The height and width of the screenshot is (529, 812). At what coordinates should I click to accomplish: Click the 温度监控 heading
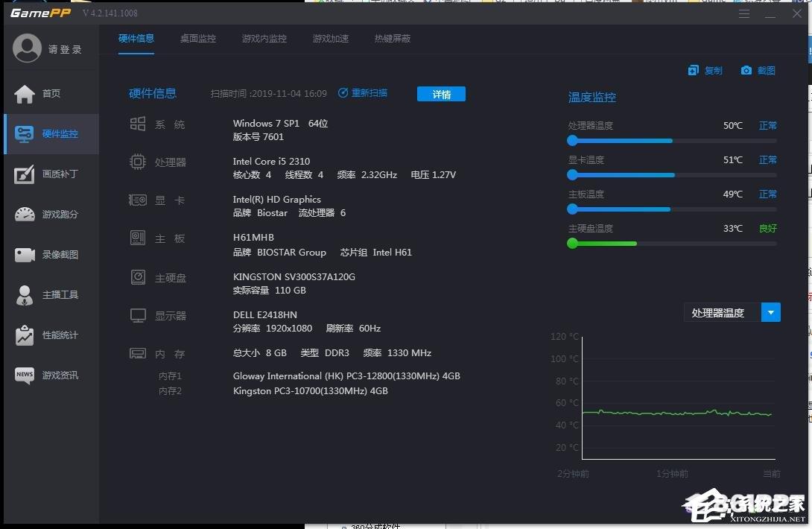592,97
